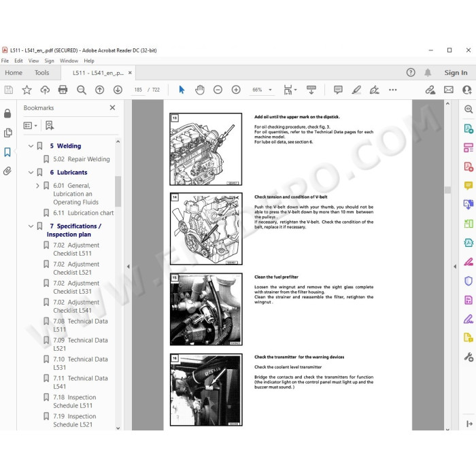Show more tools ellipsis
This screenshot has width=476, height=476.
393,90
